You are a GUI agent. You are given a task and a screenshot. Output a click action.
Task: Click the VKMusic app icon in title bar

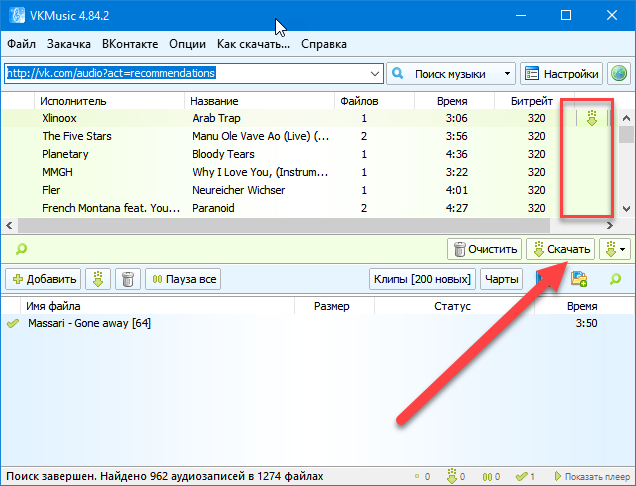[17, 15]
